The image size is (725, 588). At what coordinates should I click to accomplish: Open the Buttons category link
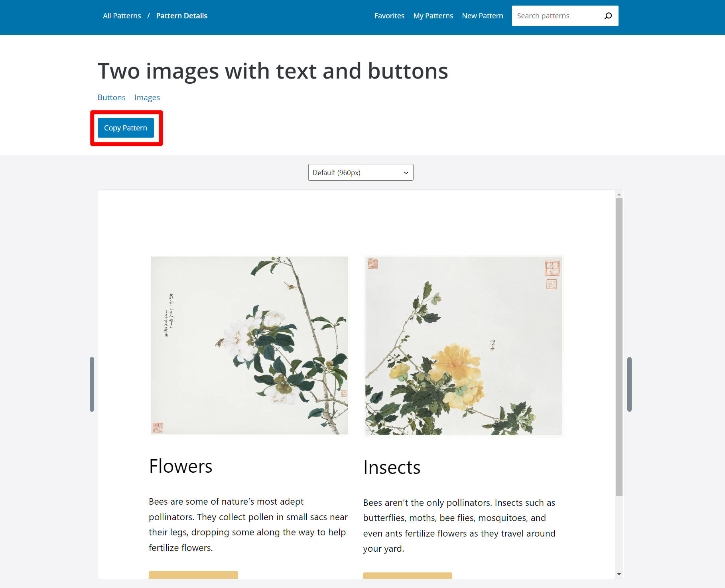click(111, 97)
